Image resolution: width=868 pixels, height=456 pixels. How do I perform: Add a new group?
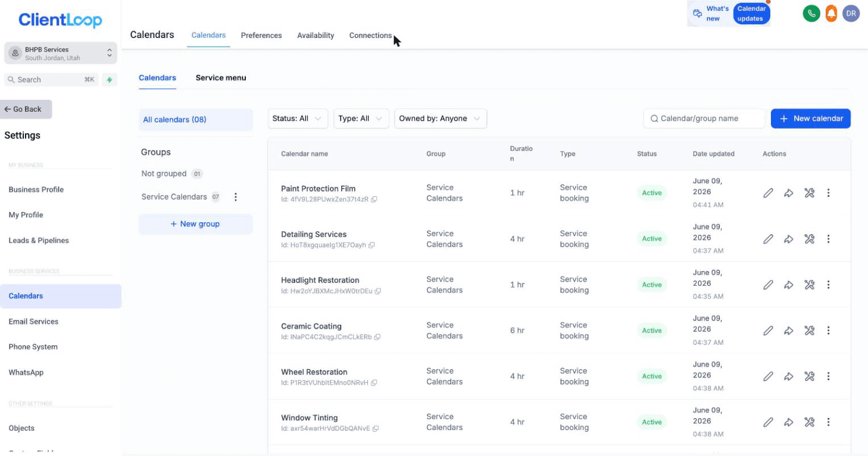[x=195, y=224]
